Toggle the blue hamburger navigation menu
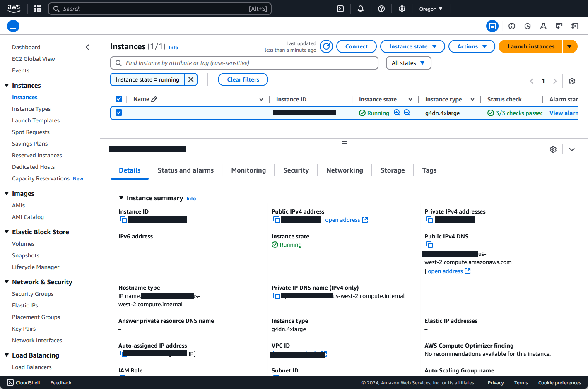 pyautogui.click(x=13, y=26)
